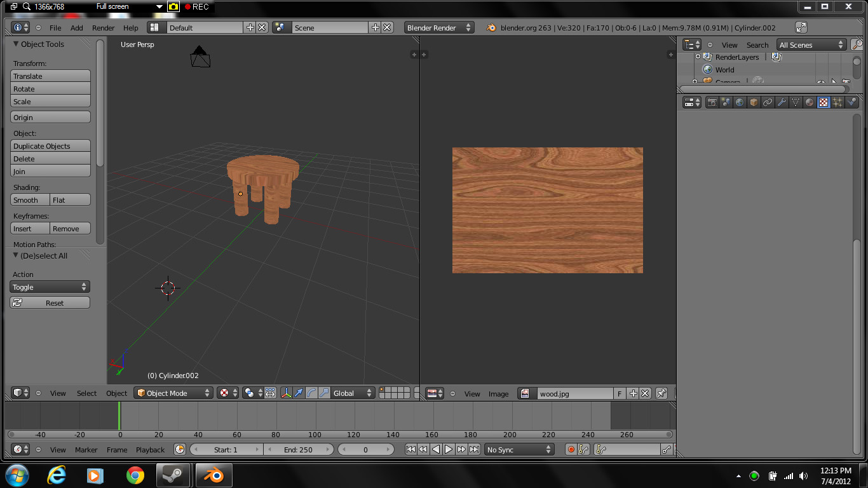
Task: Delete the current Scene
Action: click(x=388, y=27)
